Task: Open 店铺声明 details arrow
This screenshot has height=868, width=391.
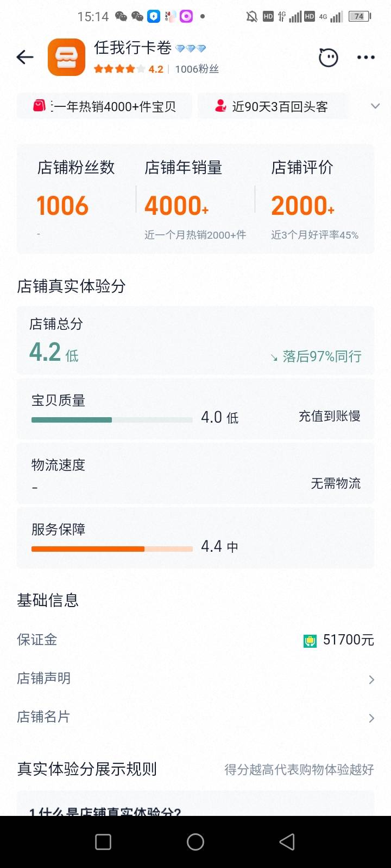Action: click(371, 679)
